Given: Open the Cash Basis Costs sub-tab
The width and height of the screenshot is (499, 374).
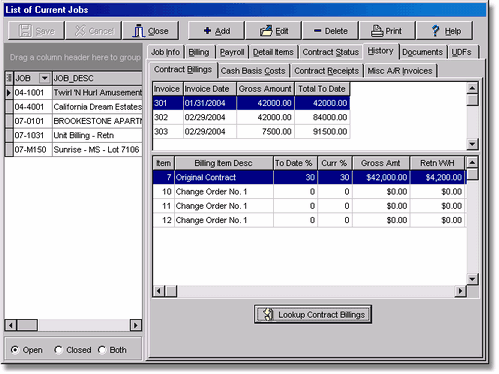Looking at the screenshot, I should tap(253, 71).
